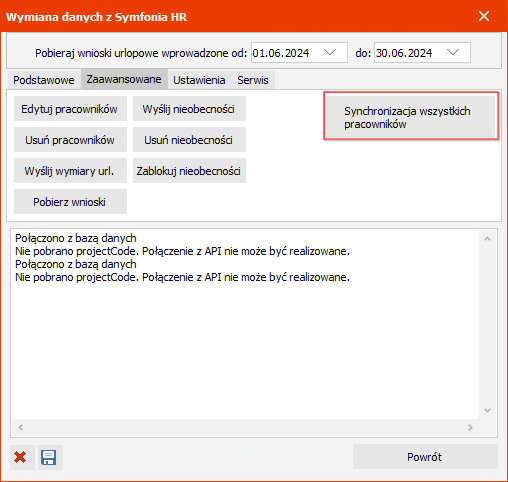Switch to the Podstawowe tab
Screen dimensions: 508x482
click(44, 80)
